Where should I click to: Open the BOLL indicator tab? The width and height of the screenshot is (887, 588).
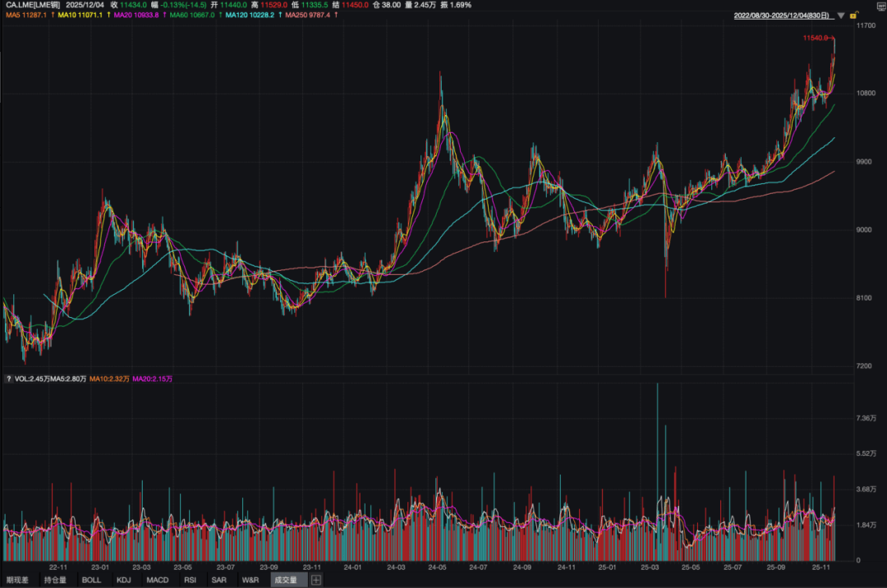[x=91, y=580]
